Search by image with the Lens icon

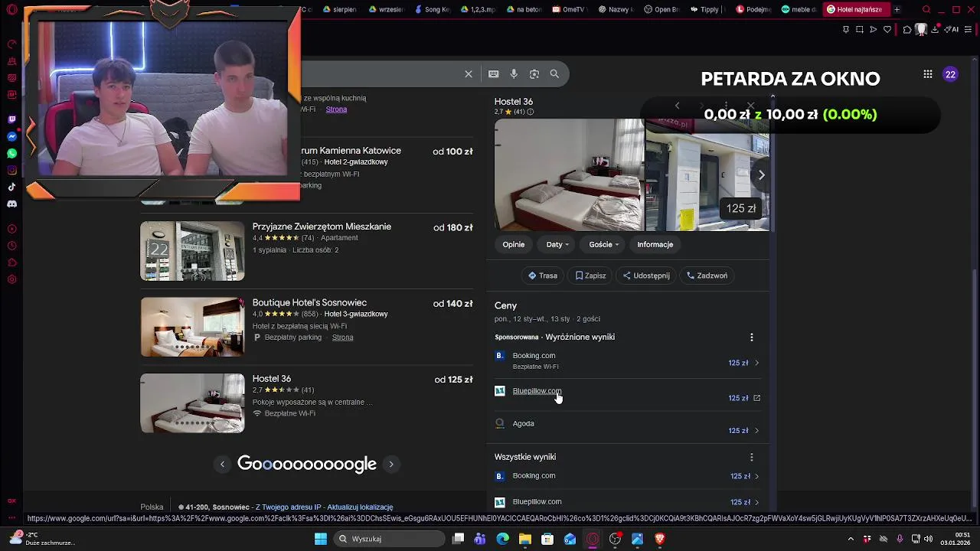(534, 74)
